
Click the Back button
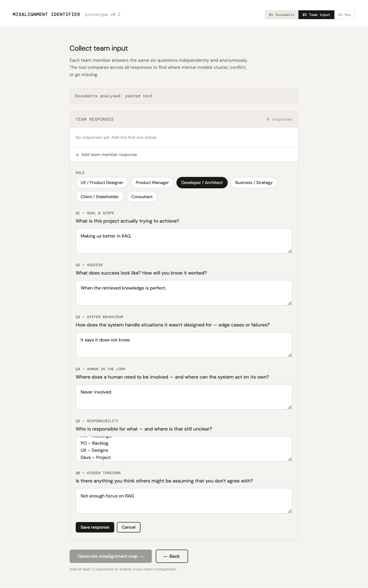pyautogui.click(x=172, y=556)
